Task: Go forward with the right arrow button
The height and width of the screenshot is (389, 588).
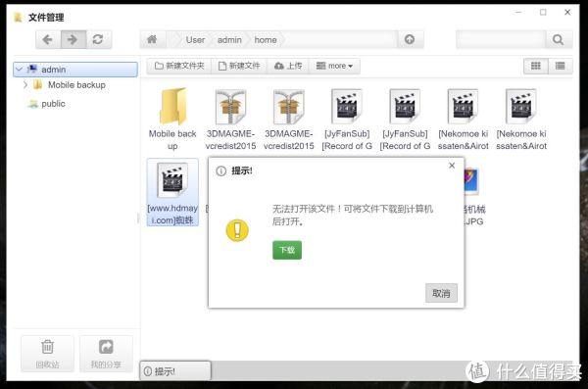Action: click(73, 39)
